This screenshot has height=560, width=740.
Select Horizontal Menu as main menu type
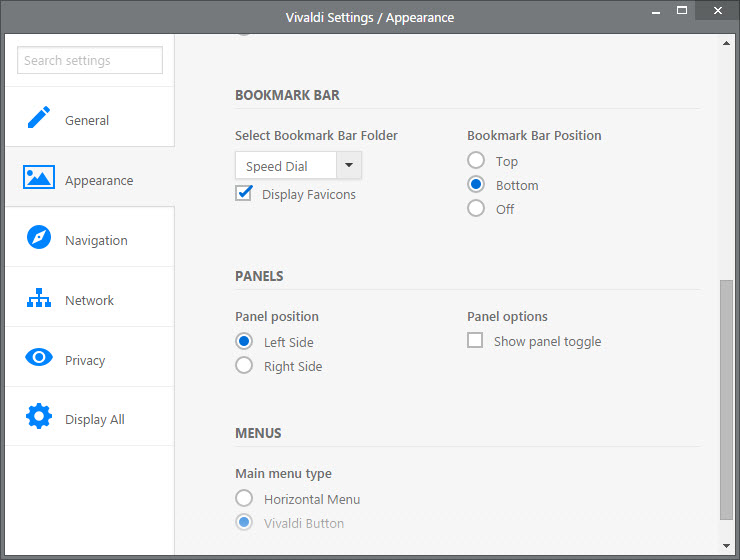(244, 498)
